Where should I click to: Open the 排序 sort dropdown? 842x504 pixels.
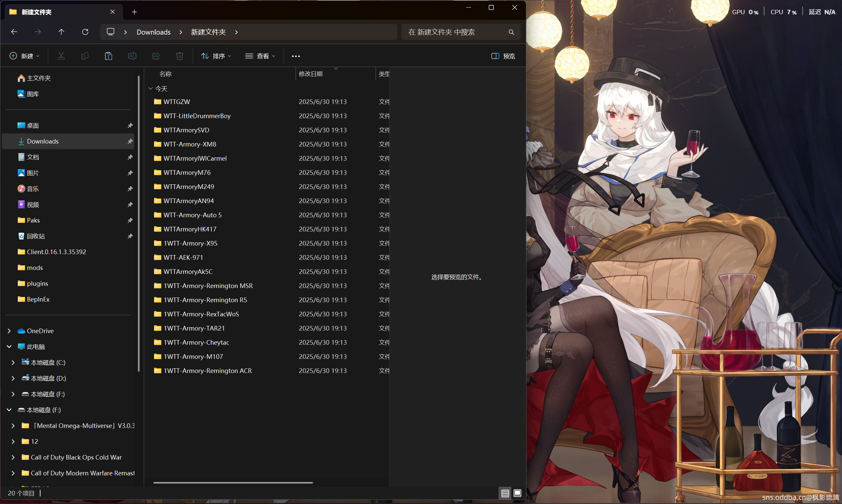(216, 56)
